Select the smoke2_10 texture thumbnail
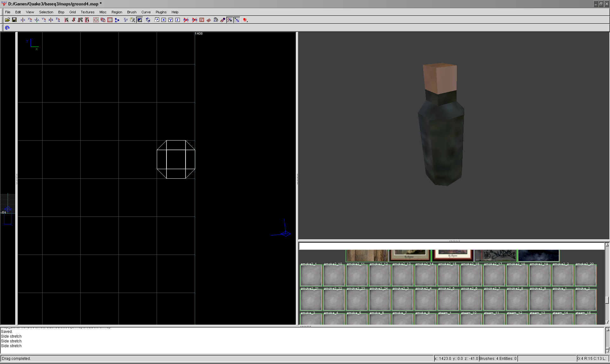Screen dimensions: 610x364 334,275
